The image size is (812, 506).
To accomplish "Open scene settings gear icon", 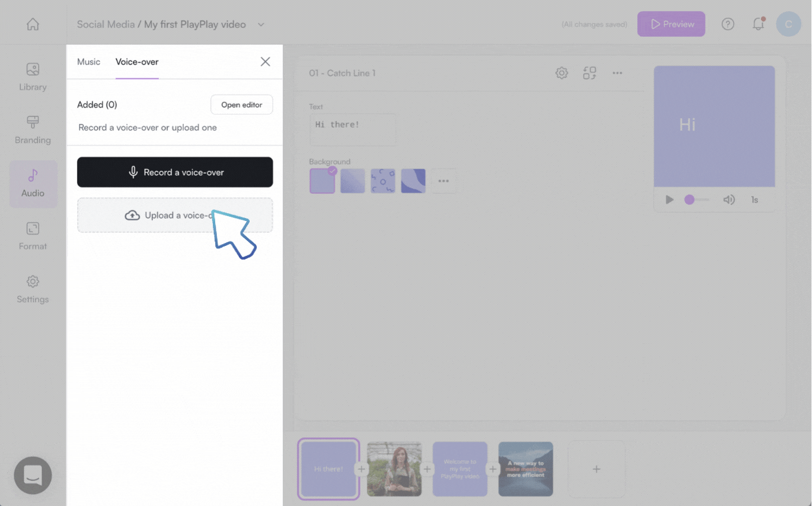I will click(561, 73).
